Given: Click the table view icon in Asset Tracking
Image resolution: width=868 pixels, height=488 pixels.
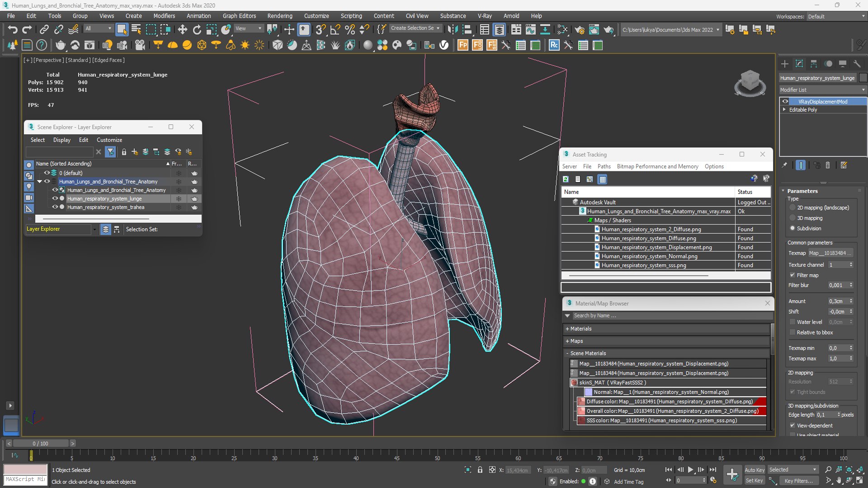Looking at the screenshot, I should point(603,179).
